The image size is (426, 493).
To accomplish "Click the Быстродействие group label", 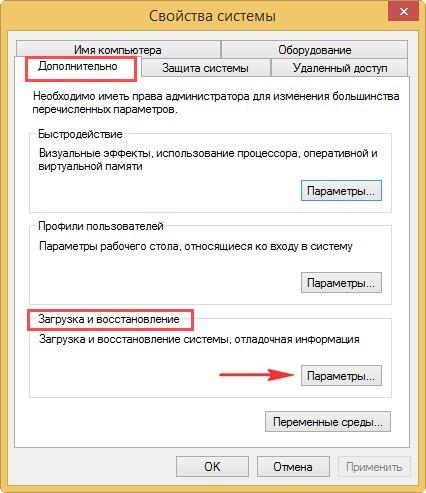I will click(80, 134).
